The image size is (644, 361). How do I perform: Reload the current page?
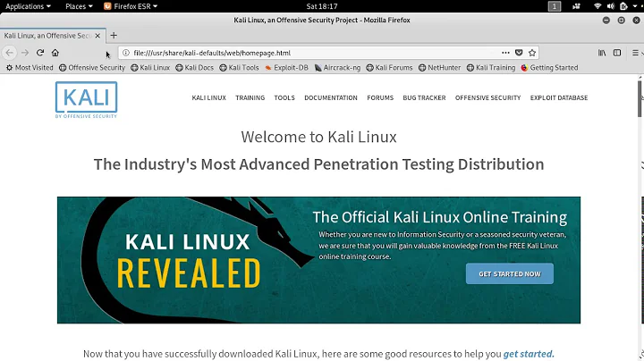pos(40,53)
